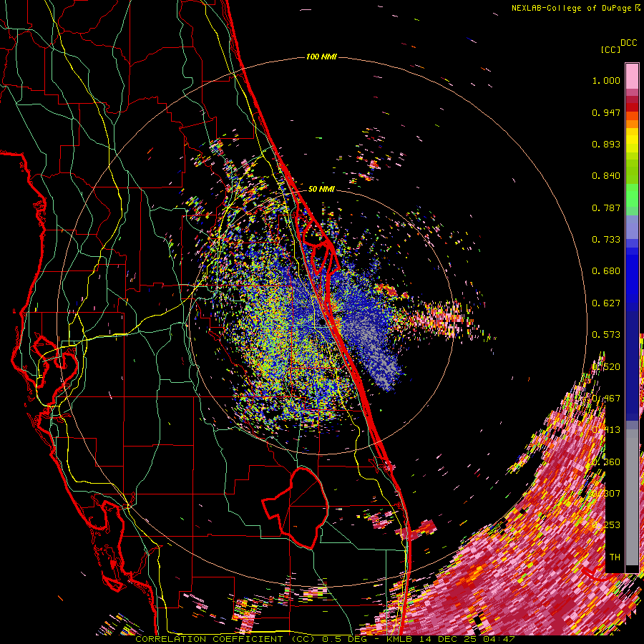Viewport: 644px width, 644px height.
Task: Select the 0.360 scale label
Action: tap(606, 462)
